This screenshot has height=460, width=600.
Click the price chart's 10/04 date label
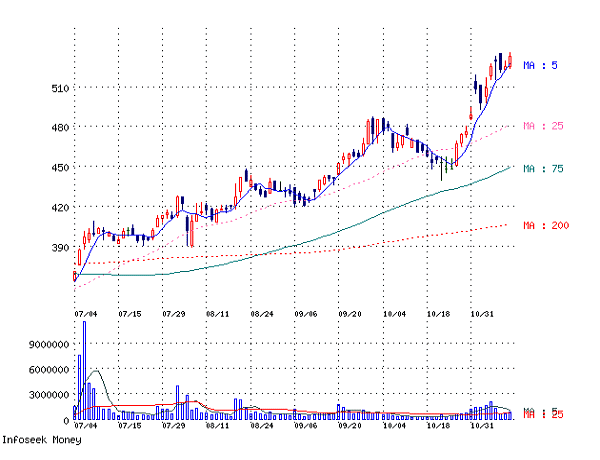point(394,314)
